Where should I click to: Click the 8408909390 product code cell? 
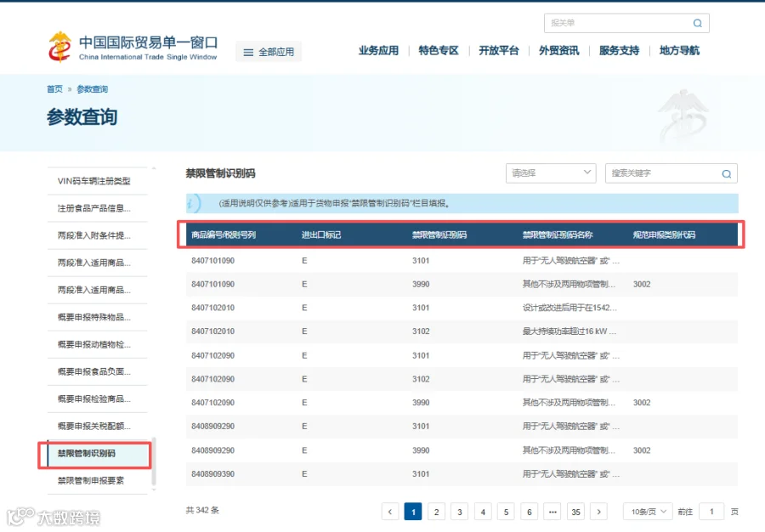(x=212, y=474)
